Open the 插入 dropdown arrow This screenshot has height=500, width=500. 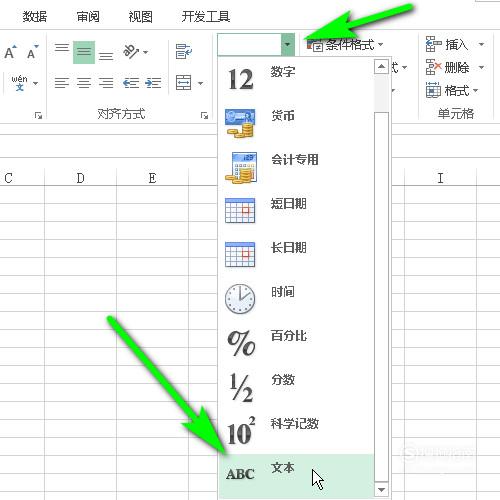pyautogui.click(x=481, y=44)
